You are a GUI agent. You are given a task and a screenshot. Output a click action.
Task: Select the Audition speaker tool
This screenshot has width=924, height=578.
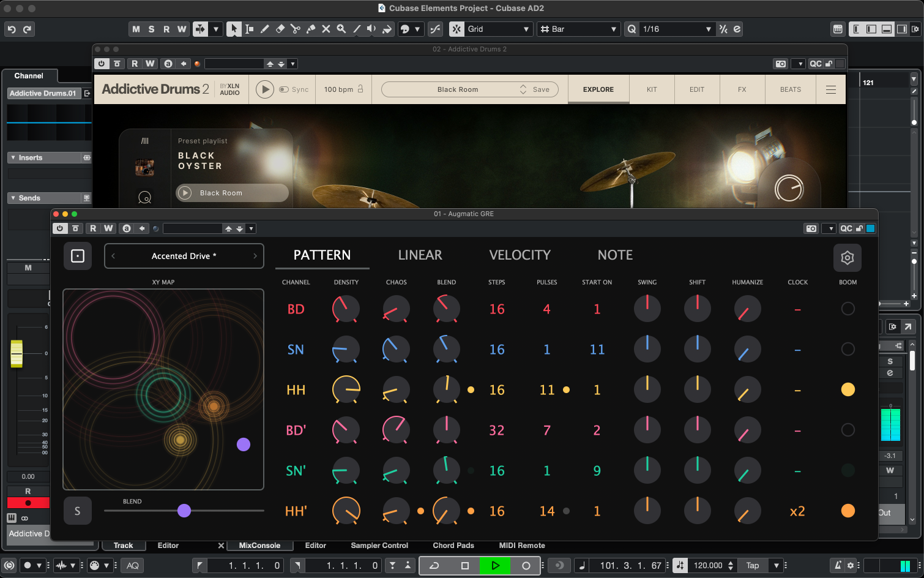coord(371,29)
